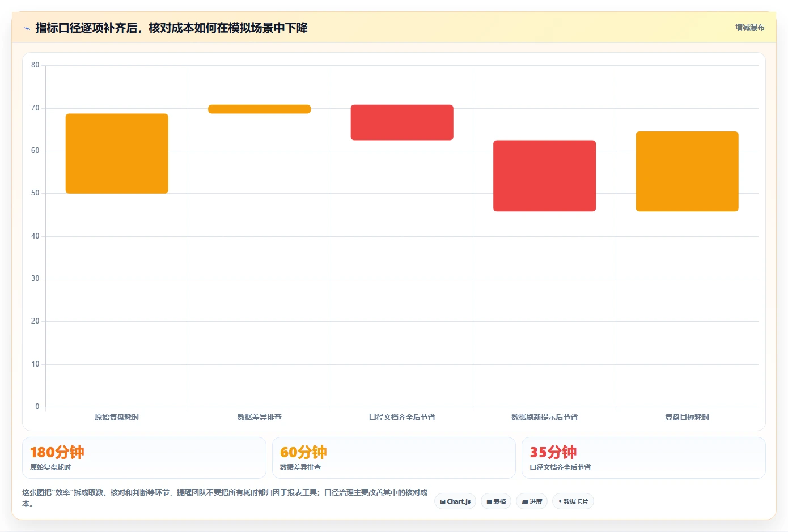Click the thin orange 数据差异排查 bar
788x532 pixels.
pyautogui.click(x=260, y=109)
